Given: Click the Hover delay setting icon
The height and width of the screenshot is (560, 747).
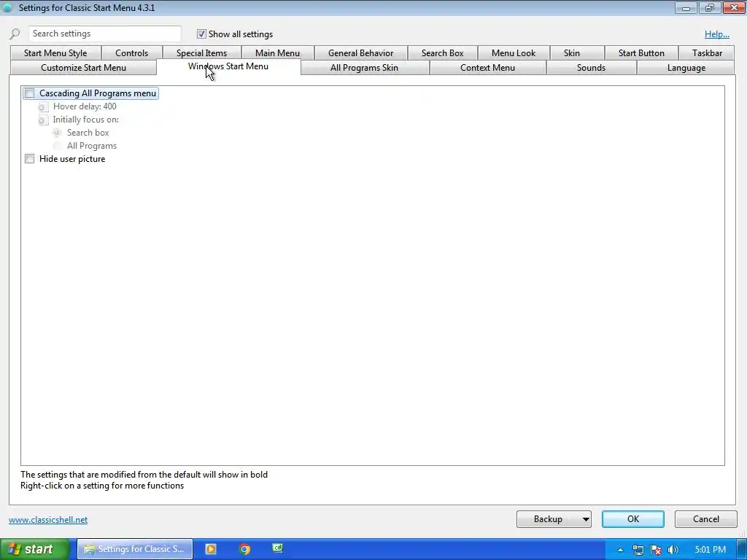Looking at the screenshot, I should click(x=43, y=106).
